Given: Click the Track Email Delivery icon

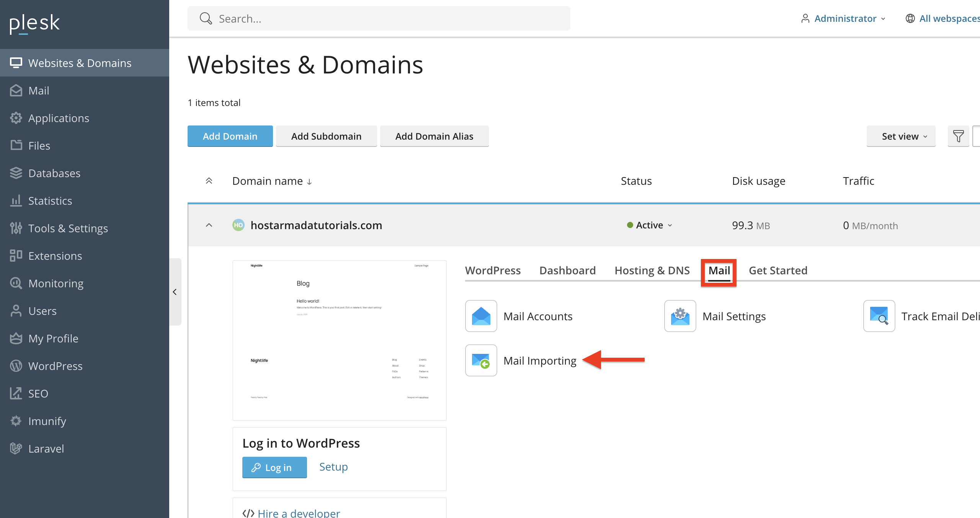Looking at the screenshot, I should tap(879, 316).
